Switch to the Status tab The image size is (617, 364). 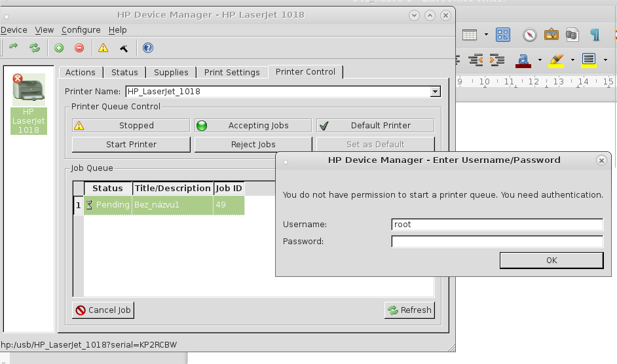[124, 73]
